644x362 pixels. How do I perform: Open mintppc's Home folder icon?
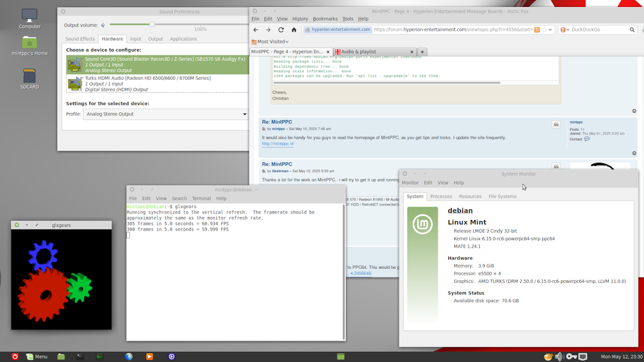pyautogui.click(x=30, y=45)
